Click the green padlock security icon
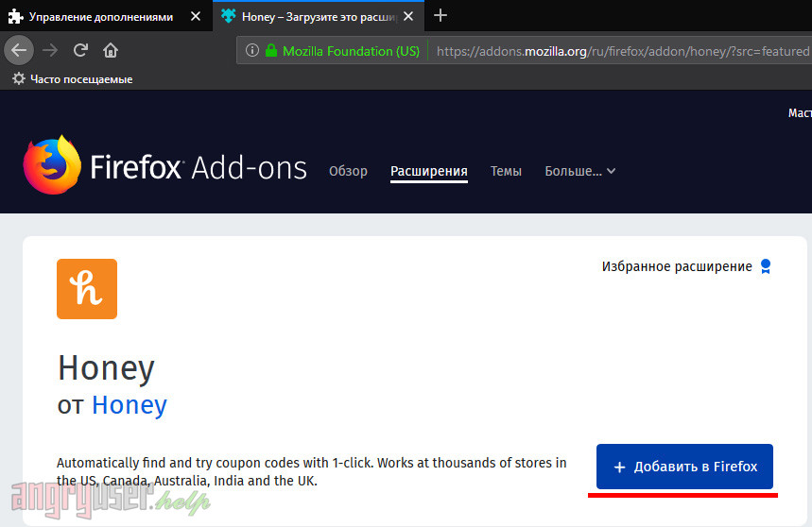The image size is (812, 527). 271,51
